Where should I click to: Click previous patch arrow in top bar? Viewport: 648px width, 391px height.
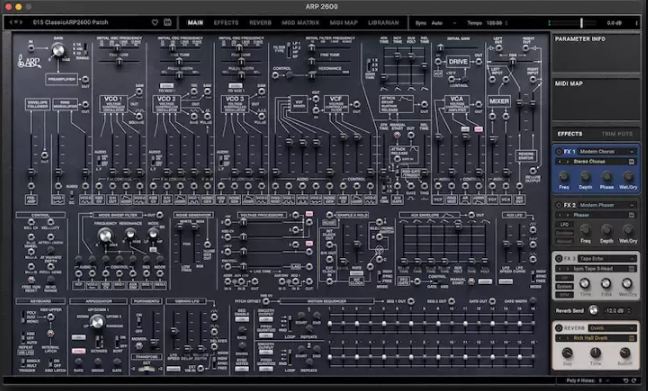point(11,22)
